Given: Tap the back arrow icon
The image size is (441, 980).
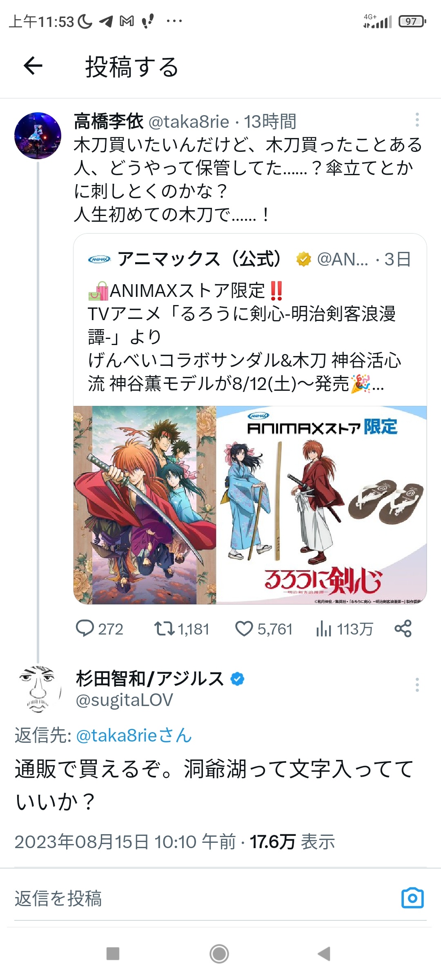Looking at the screenshot, I should (33, 66).
